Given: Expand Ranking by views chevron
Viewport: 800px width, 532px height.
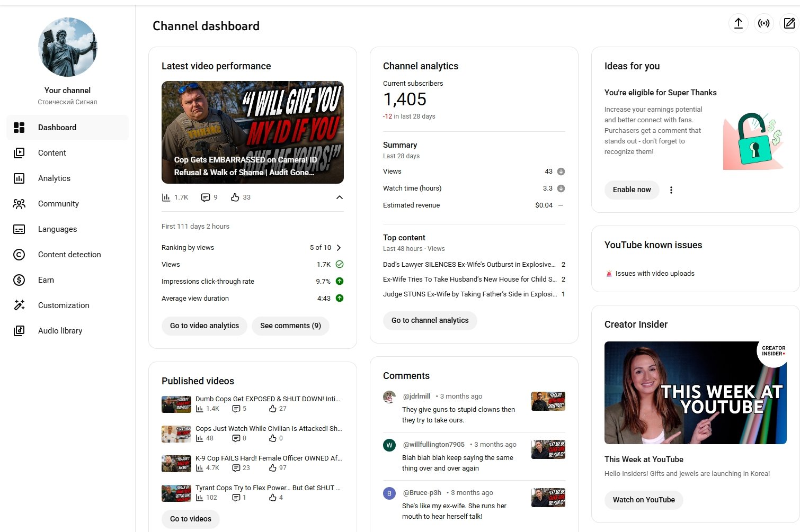Looking at the screenshot, I should pos(339,248).
